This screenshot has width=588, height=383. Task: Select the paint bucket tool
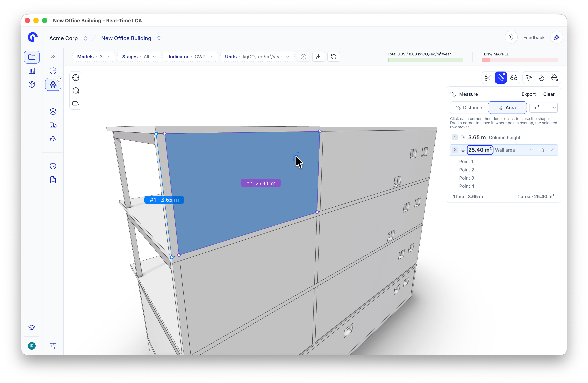[554, 78]
